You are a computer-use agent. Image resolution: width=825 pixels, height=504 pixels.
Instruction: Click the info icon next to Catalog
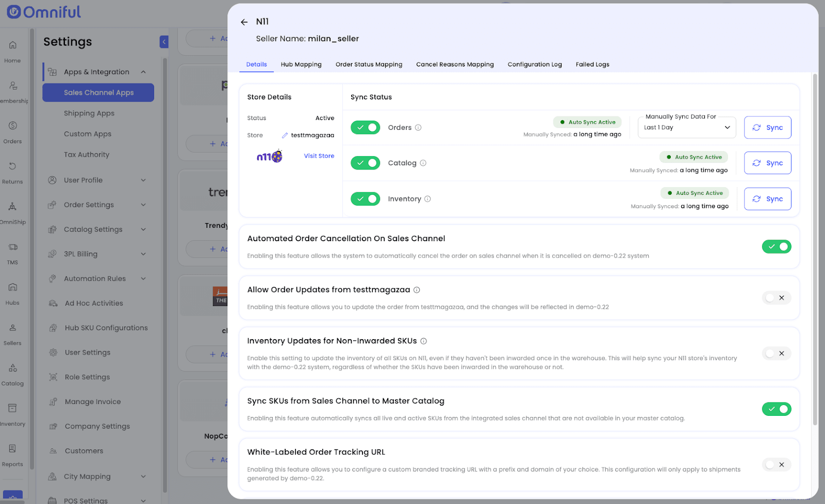click(423, 163)
